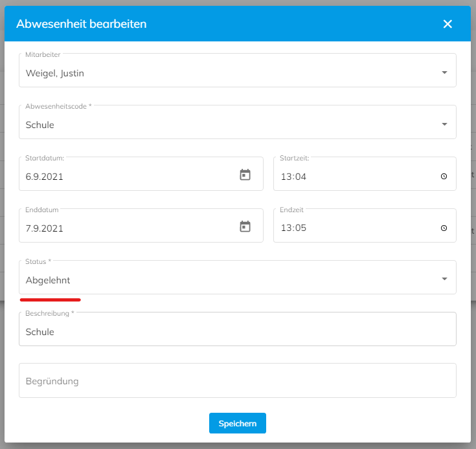Select the minute digits 04 in Startzeit
The image size is (476, 449).
(300, 177)
